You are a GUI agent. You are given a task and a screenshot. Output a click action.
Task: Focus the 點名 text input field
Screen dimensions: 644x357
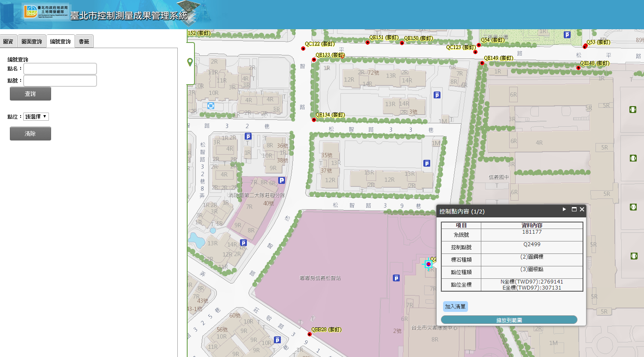pos(60,69)
